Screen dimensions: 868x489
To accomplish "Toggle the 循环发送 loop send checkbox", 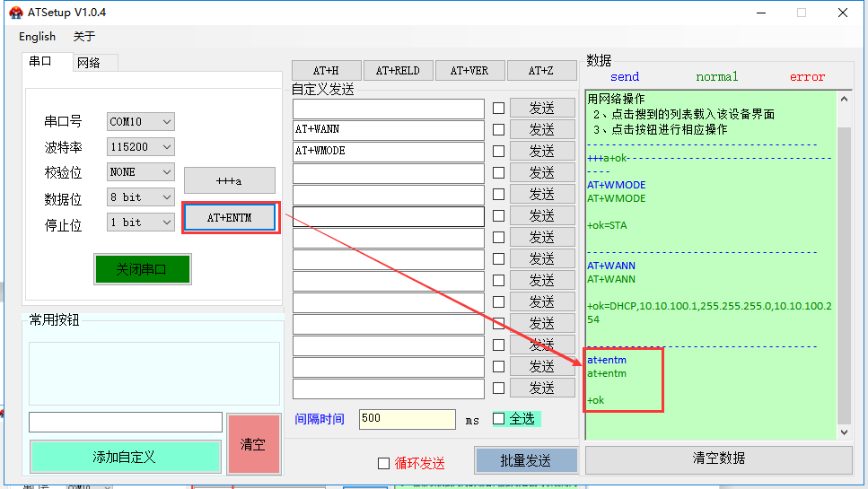I will [384, 463].
